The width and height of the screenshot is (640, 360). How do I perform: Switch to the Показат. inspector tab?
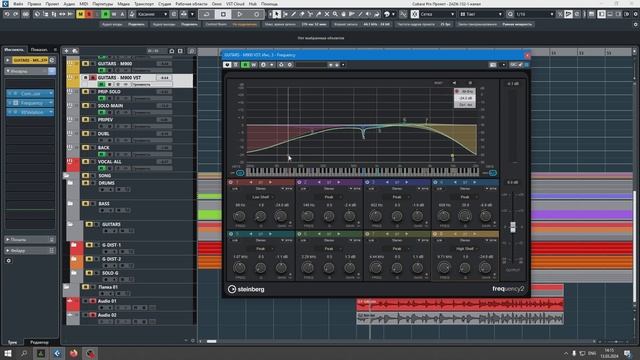click(x=39, y=50)
